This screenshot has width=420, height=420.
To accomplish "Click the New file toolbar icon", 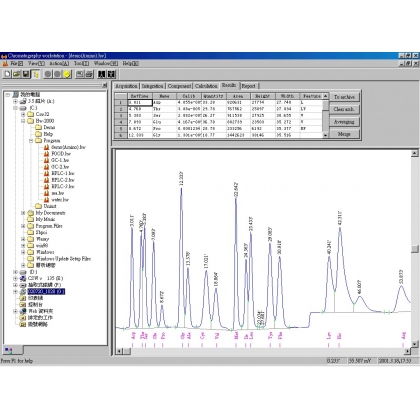I will point(7,74).
